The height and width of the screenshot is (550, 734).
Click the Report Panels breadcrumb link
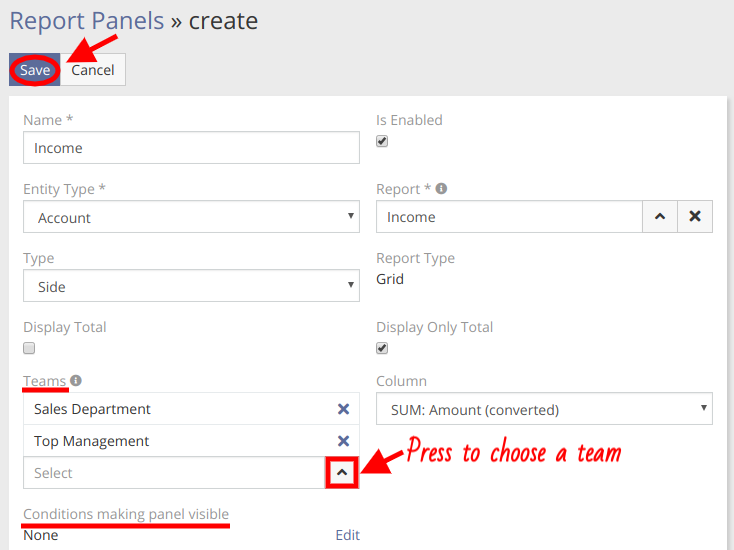(85, 20)
